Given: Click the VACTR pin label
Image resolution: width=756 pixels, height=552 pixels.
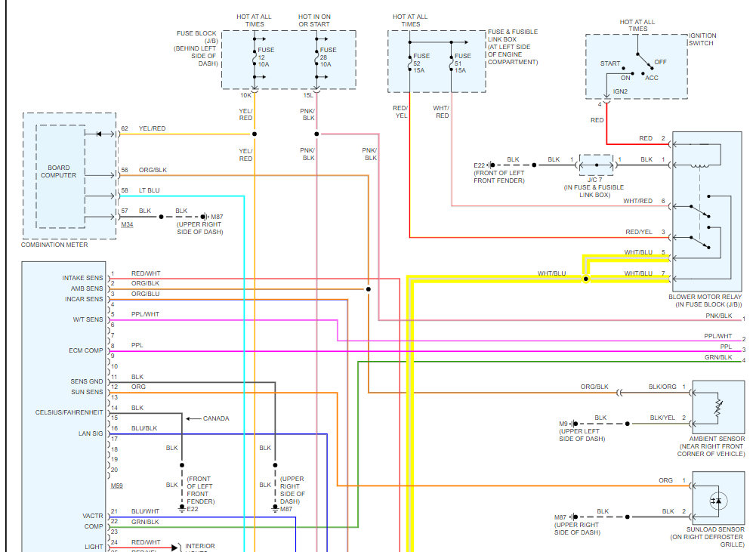Looking at the screenshot, I should (93, 516).
